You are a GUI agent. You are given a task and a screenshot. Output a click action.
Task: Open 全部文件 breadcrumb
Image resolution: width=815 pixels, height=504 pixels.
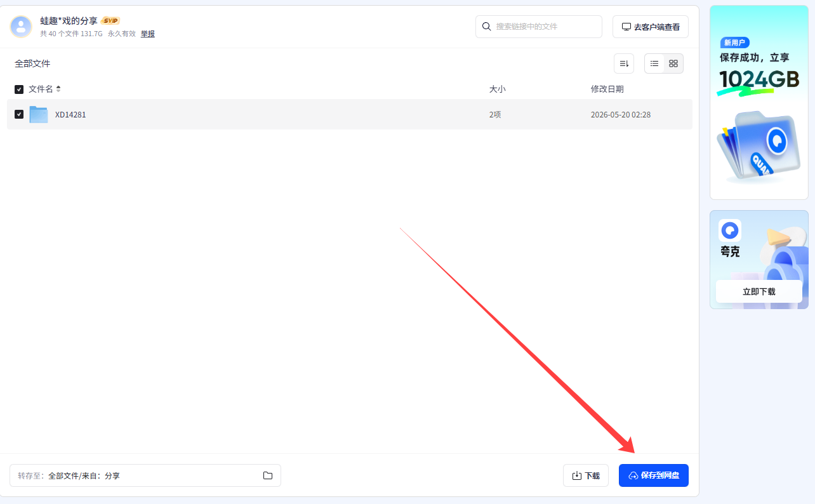coord(32,63)
